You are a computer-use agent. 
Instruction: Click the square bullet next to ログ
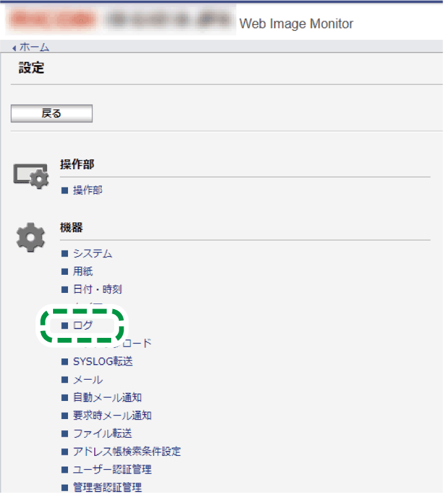[x=65, y=325]
